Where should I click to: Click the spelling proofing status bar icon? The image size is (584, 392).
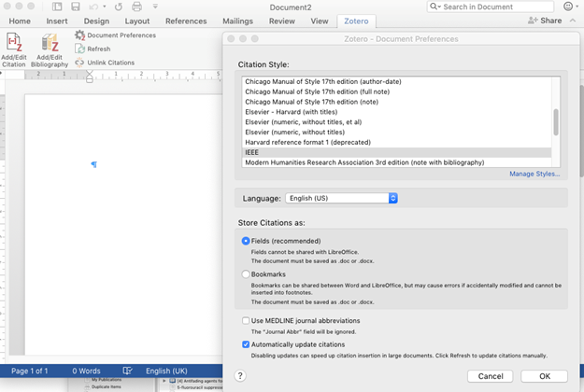coord(127,371)
